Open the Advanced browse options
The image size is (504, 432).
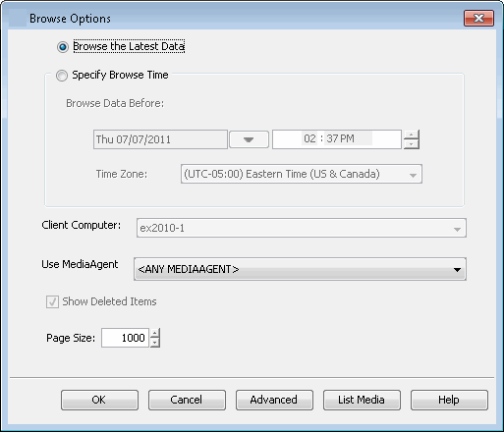point(274,400)
